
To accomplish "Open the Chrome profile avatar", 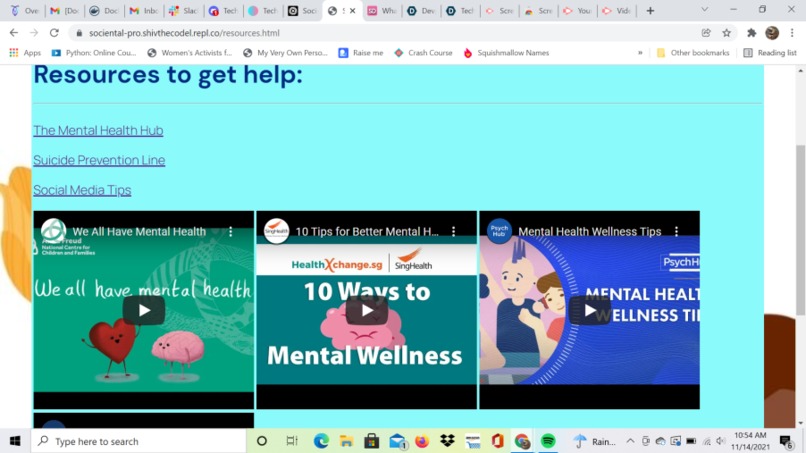I will point(772,33).
